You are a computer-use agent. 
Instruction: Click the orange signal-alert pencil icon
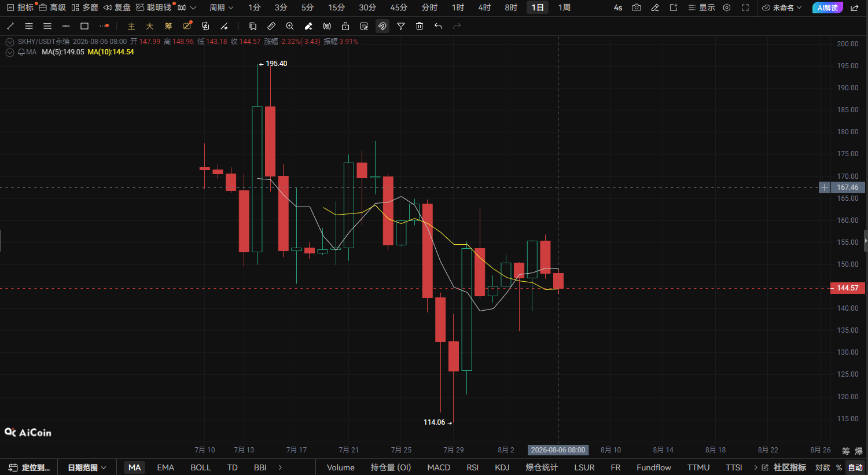click(187, 26)
